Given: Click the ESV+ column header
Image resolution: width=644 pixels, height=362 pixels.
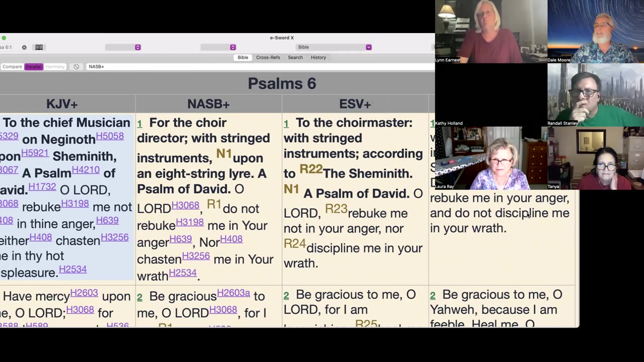Looking at the screenshot, I should click(355, 104).
